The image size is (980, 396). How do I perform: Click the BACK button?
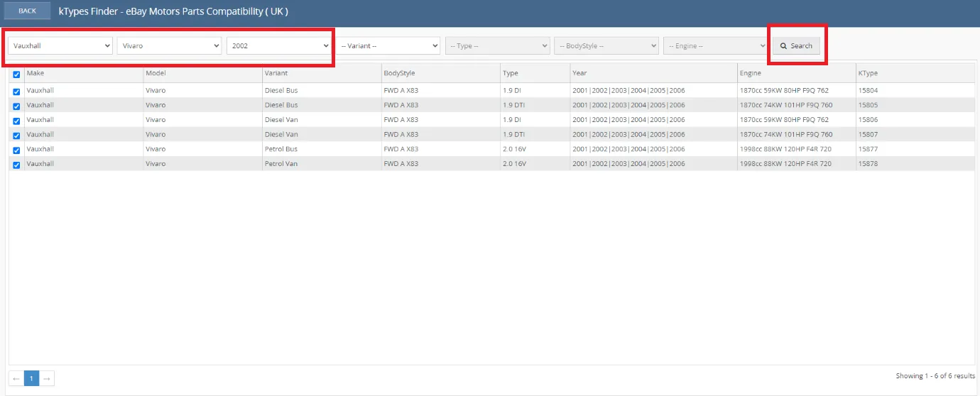pos(27,11)
